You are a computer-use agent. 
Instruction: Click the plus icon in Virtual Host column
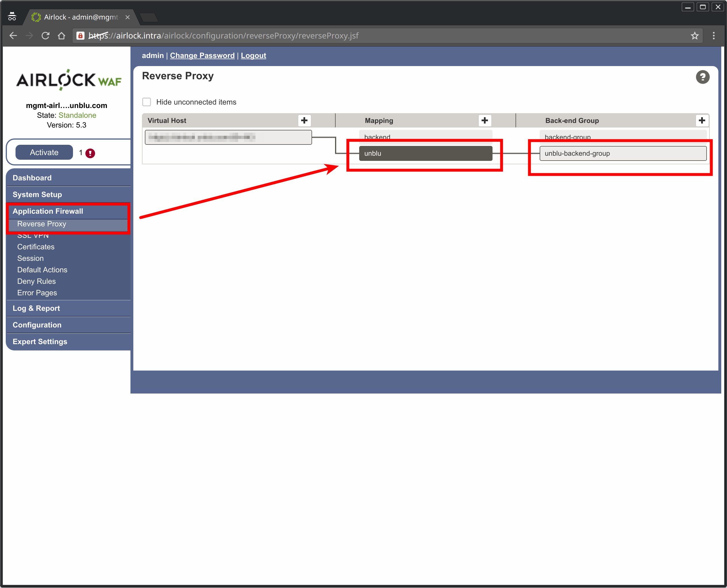(304, 121)
